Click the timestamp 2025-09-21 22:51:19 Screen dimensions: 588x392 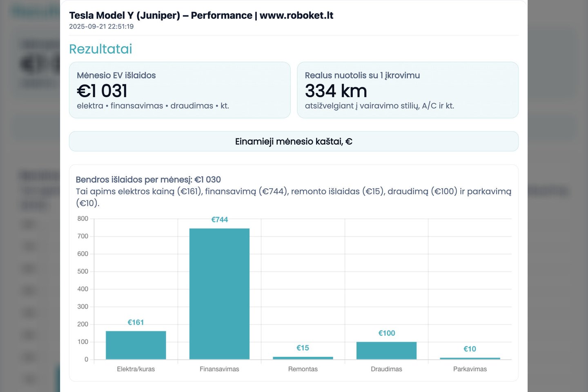coord(101,27)
